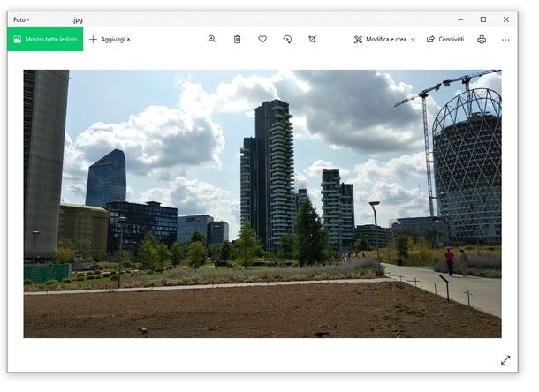Screen dimensions: 539x392
Task: Click the scissors-pencil icon of Modifica e crea
Action: point(358,40)
